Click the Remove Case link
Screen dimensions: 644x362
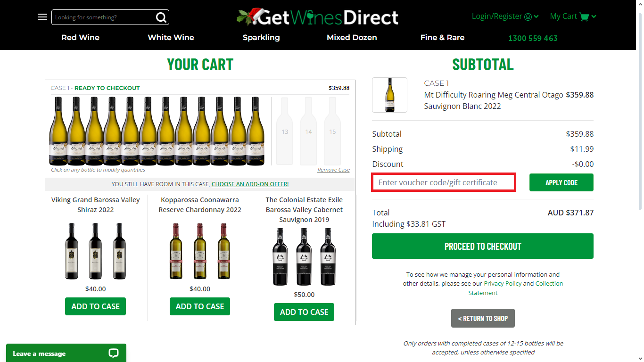pos(333,169)
